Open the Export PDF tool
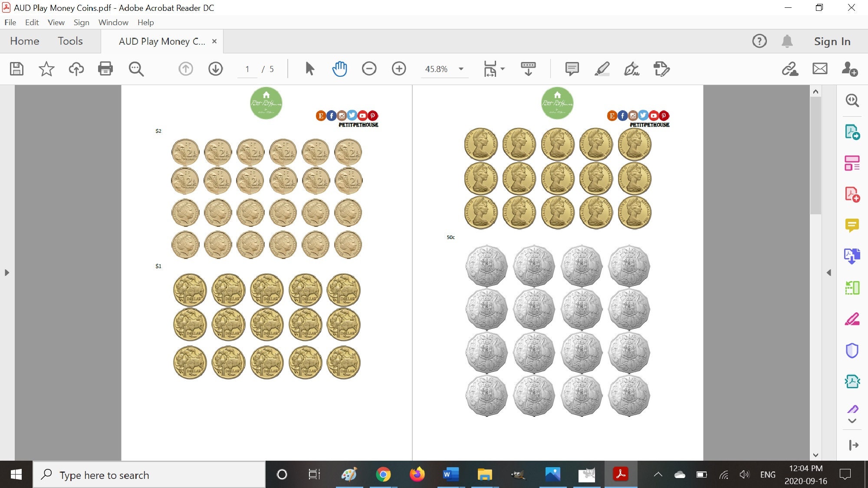868x488 pixels. (853, 133)
